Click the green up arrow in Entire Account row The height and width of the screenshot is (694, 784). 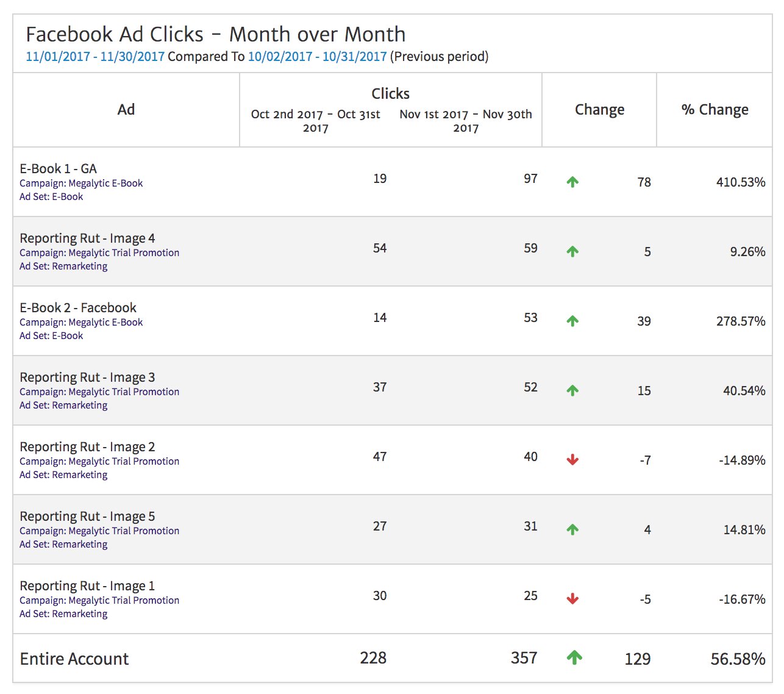[x=574, y=657]
